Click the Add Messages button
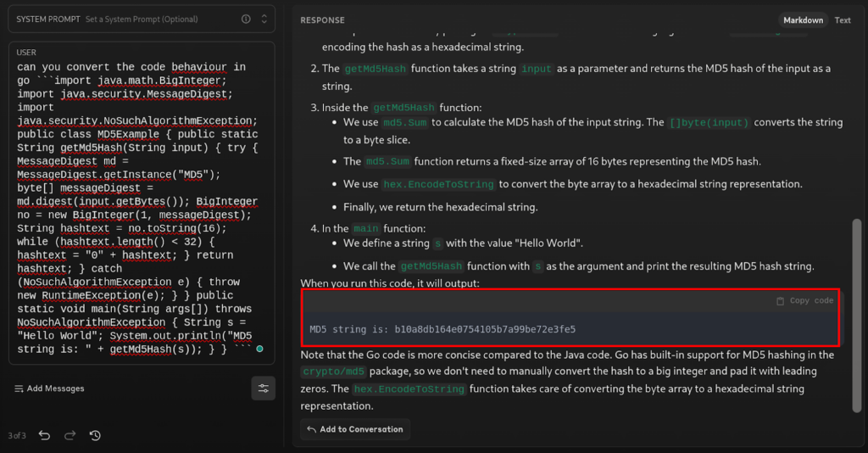Screen dimensions: 868x453 click(49, 389)
